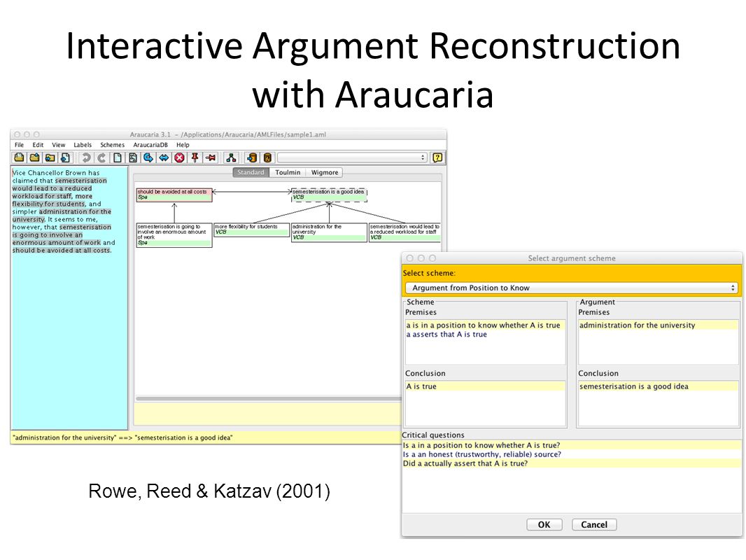This screenshot has width=746, height=560.
Task: Select question 'Is a an honest (trustworthy, reliable) source?'
Action: 571,454
